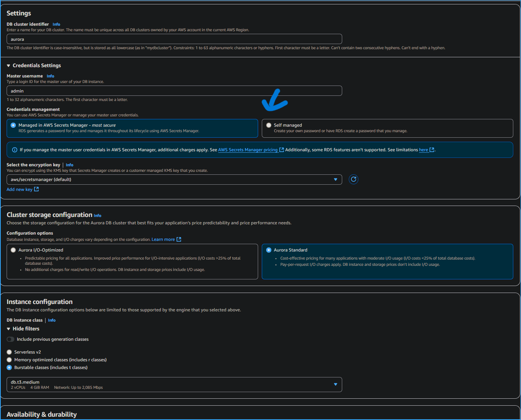Enable Include previous generation classes
The image size is (521, 420).
[10, 339]
